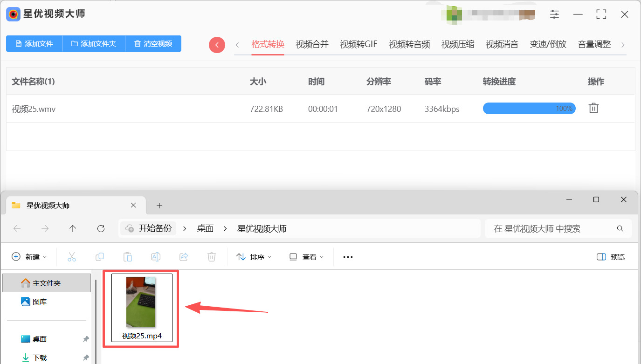Click the 转换进度 column header
641x364 pixels.
(499, 82)
